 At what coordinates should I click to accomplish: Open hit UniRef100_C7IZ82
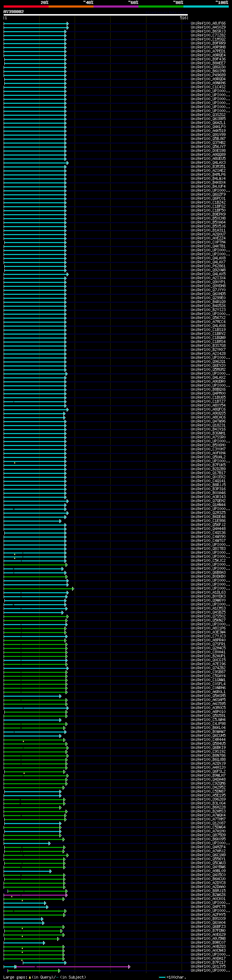pos(208,35)
